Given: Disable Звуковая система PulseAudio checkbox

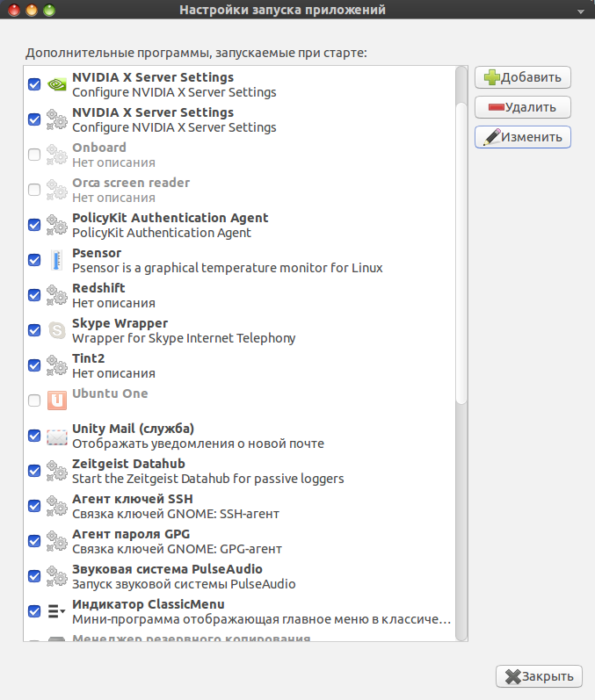Looking at the screenshot, I should click(34, 576).
